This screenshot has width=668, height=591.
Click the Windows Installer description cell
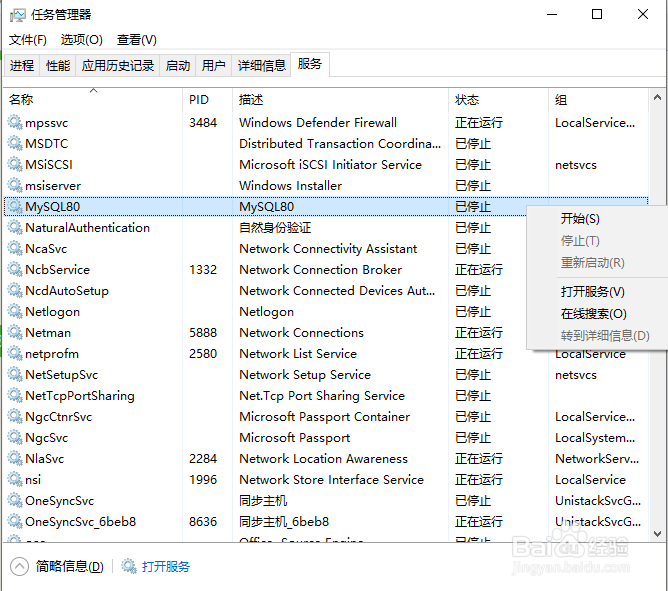click(x=290, y=185)
